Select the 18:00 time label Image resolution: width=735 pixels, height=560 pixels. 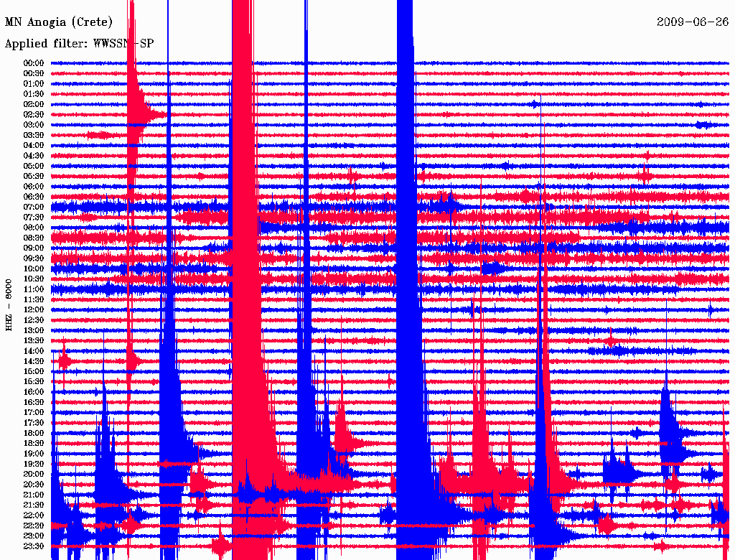34,434
